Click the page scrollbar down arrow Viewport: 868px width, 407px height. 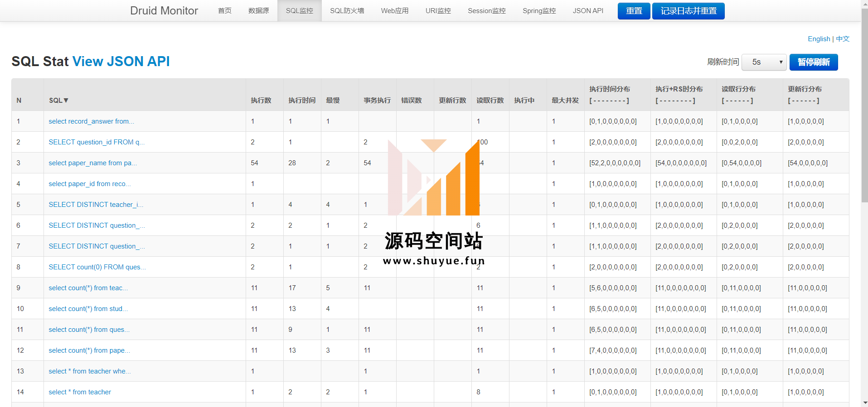coord(864,403)
